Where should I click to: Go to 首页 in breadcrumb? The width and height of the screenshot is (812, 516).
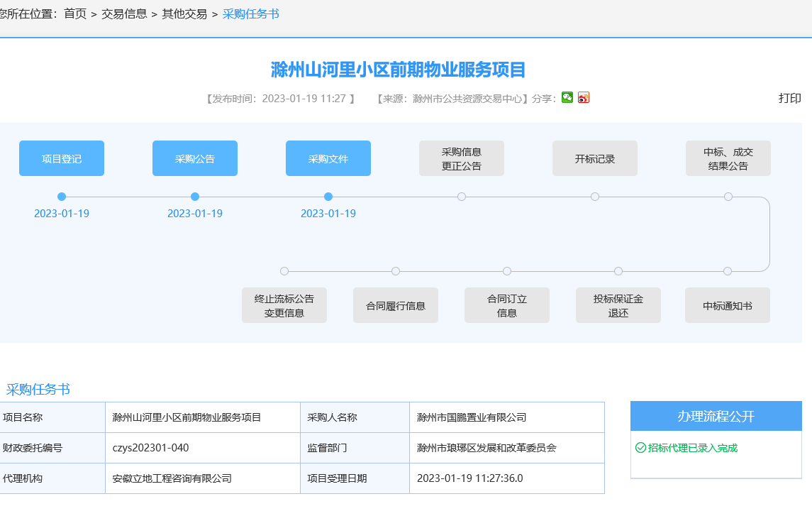75,13
